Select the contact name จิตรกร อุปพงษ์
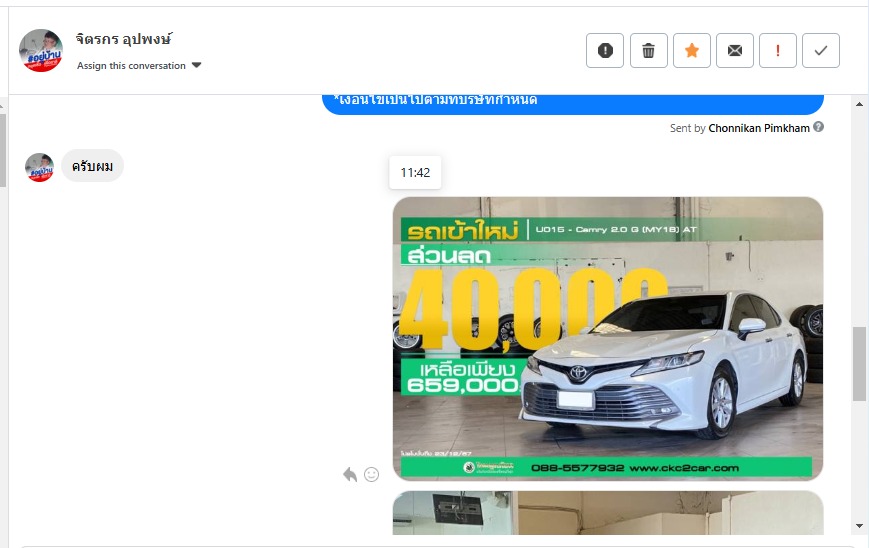Screen dimensions: 869x548 pos(124,39)
